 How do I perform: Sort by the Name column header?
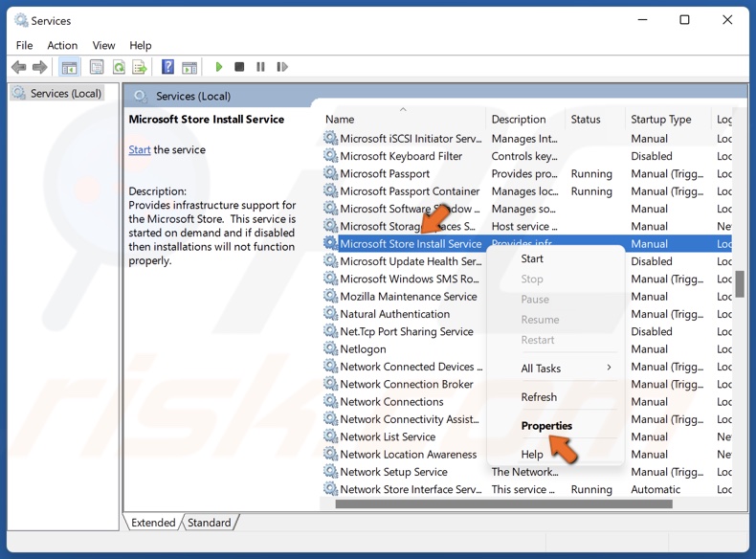[x=403, y=119]
